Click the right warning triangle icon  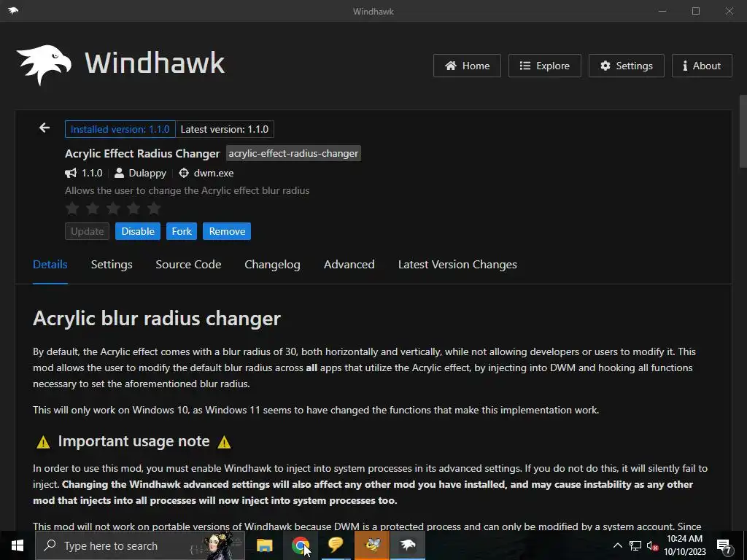224,443
